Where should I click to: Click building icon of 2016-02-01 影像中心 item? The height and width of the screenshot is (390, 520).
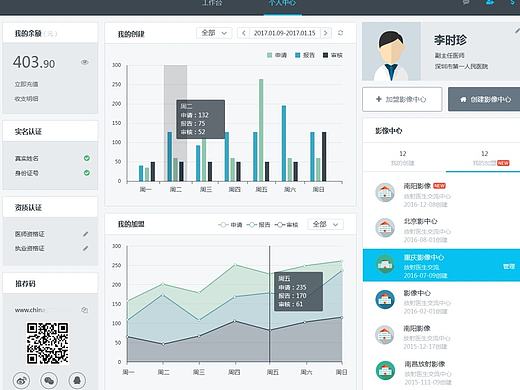coord(385,300)
